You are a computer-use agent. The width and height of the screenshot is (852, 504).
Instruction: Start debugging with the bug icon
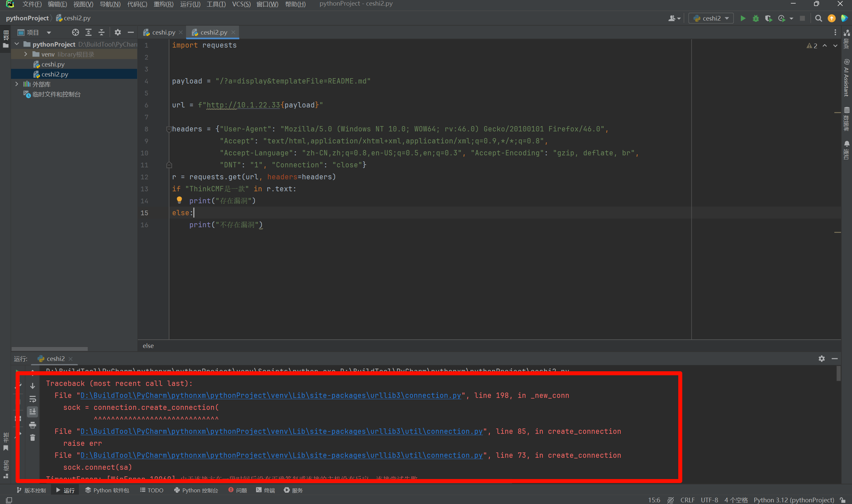click(x=755, y=18)
